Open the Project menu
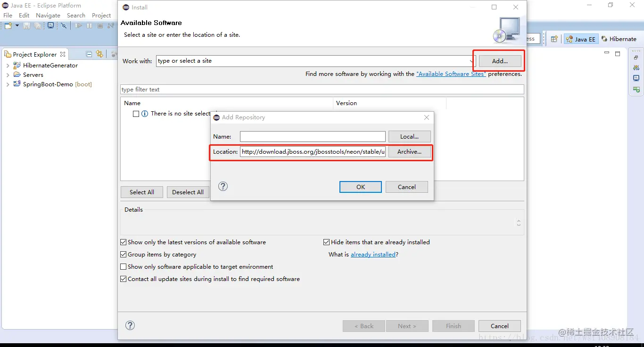The image size is (644, 347). (101, 16)
